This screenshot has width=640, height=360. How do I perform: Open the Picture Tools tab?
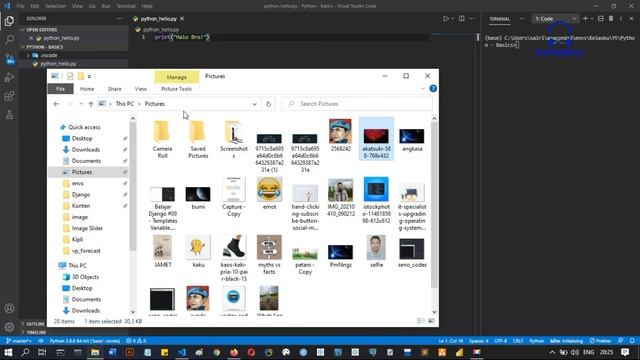tap(176, 89)
